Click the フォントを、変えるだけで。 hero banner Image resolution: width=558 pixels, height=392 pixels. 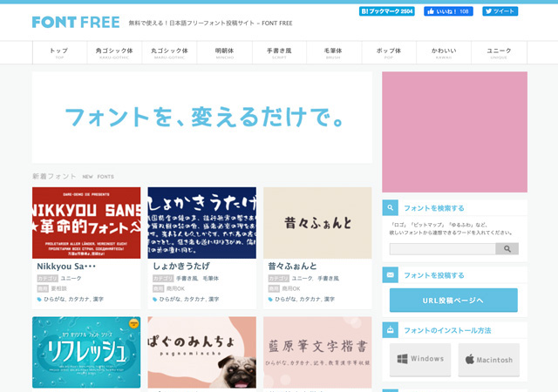pyautogui.click(x=202, y=118)
